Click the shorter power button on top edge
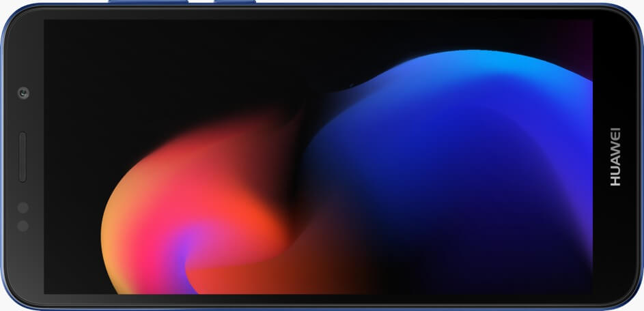644x311 pixels. click(234, 1)
